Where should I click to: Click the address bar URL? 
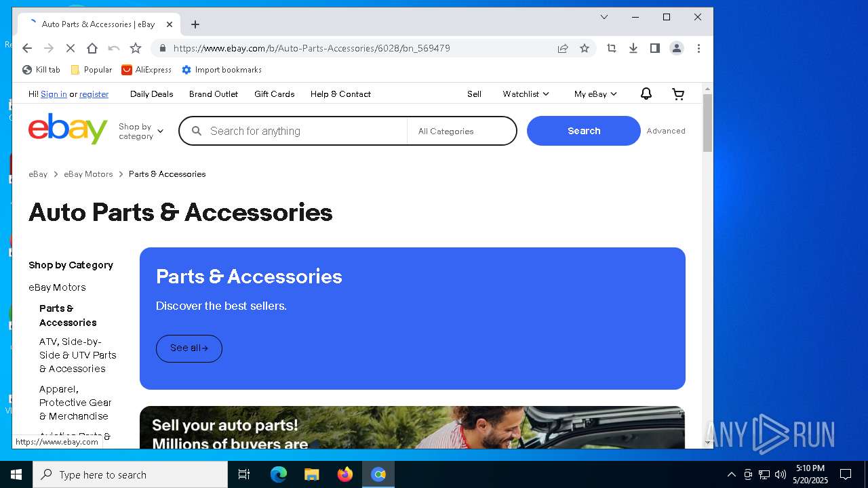coord(311,48)
